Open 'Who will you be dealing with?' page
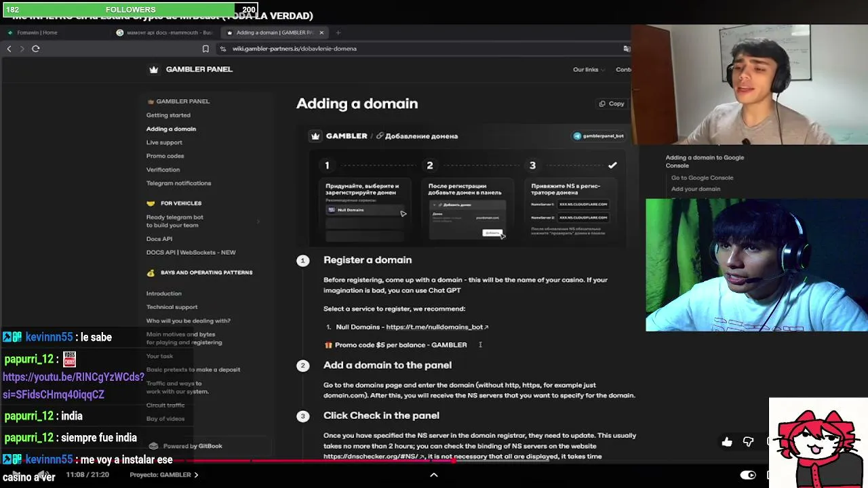This screenshot has width=868, height=488. [189, 321]
